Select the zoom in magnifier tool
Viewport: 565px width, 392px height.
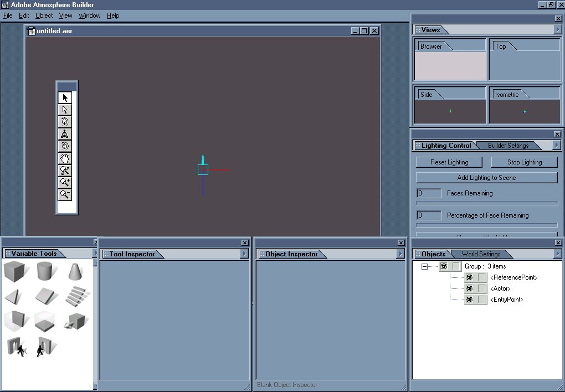pos(65,183)
